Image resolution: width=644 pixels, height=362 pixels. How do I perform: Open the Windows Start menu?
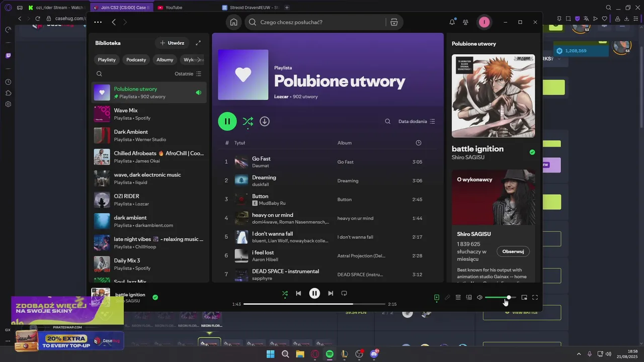coord(270,354)
